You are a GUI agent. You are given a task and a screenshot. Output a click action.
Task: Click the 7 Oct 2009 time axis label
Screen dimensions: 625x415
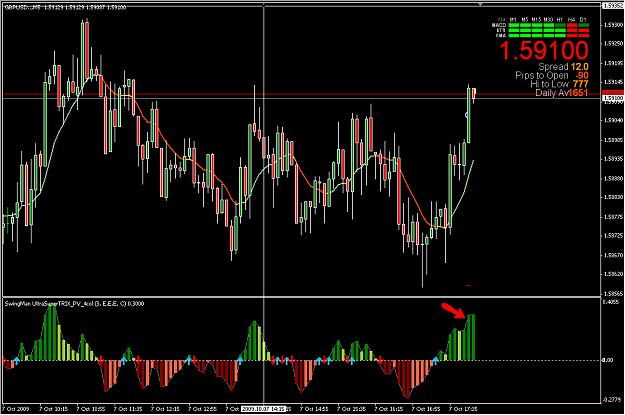(x=16, y=409)
